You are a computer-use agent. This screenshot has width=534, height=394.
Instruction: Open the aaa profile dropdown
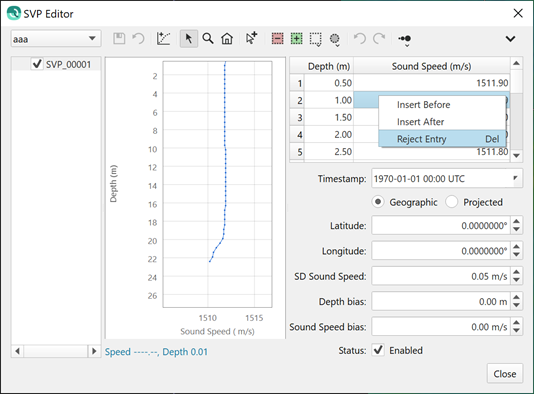[56, 39]
